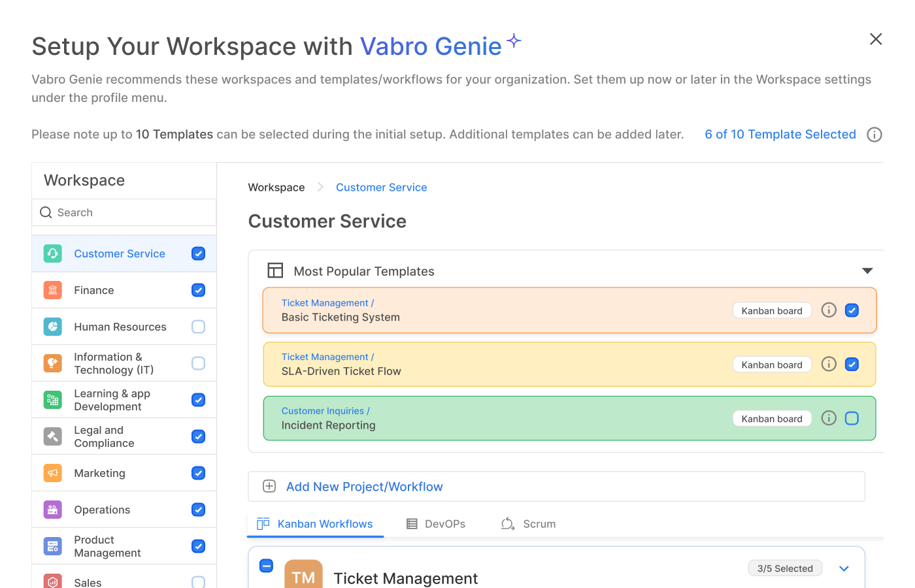This screenshot has height=588, width=915.
Task: Click the Customer Service headset icon
Action: [x=53, y=253]
